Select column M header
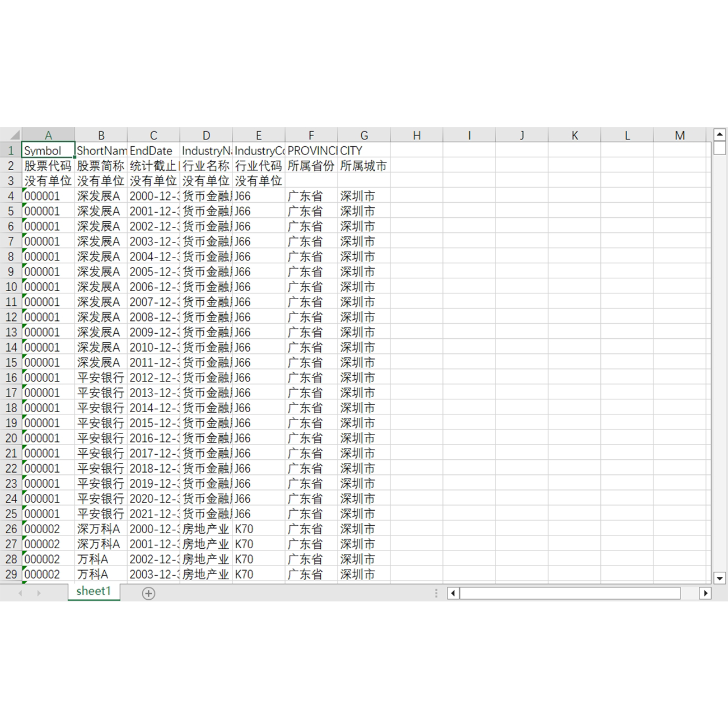 coord(680,136)
